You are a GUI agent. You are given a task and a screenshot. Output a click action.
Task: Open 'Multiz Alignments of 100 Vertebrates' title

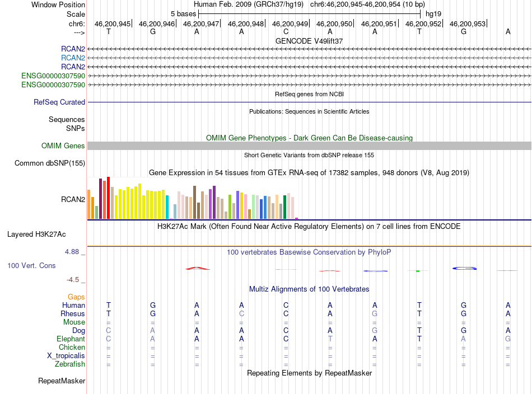click(309, 289)
